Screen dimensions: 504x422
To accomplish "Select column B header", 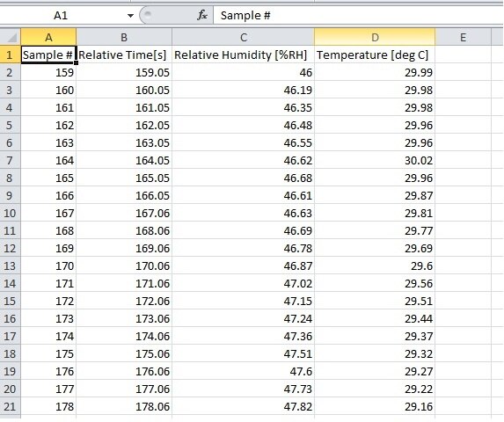I will click(x=124, y=37).
